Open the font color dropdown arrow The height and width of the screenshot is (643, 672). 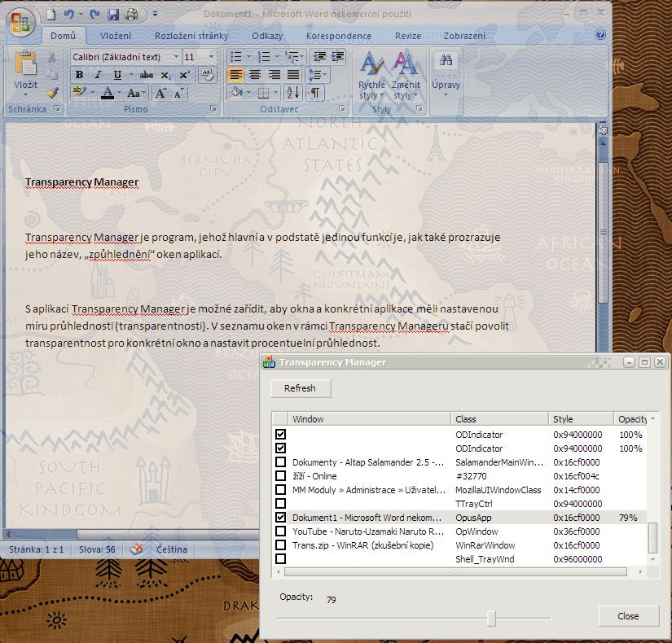point(119,93)
